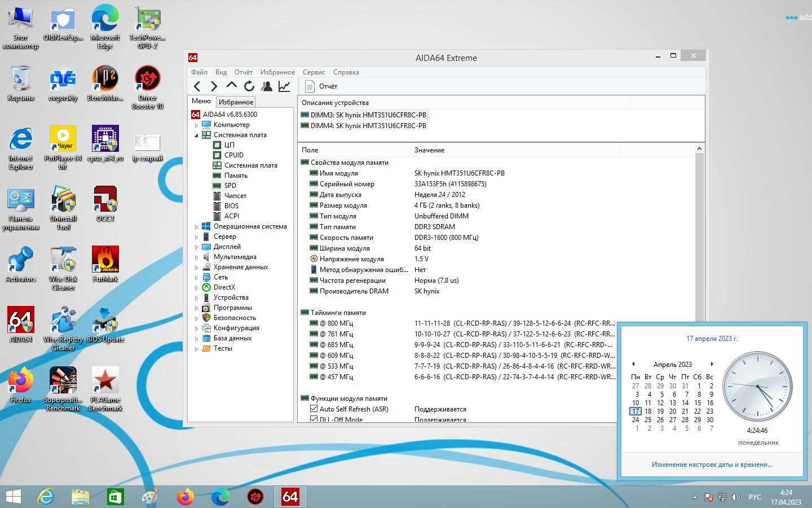Viewport: 812px width, 508px height.
Task: Click the Значение column header
Action: [x=514, y=150]
